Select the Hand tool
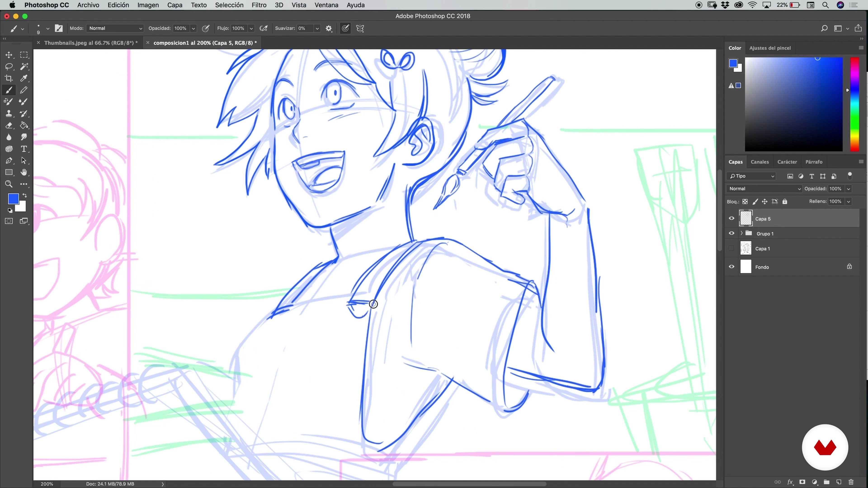 tap(24, 172)
